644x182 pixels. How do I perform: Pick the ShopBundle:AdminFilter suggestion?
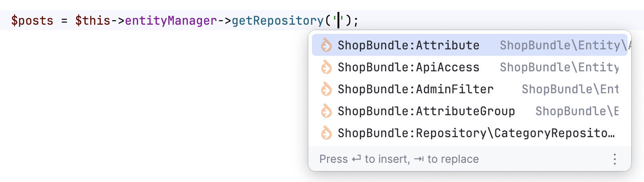coord(469,89)
